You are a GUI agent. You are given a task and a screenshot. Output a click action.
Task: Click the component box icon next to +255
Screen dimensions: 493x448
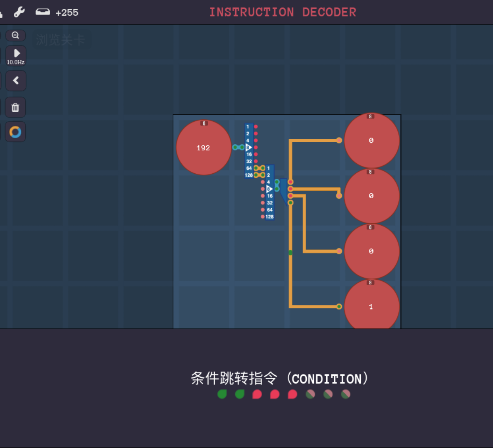(x=42, y=12)
